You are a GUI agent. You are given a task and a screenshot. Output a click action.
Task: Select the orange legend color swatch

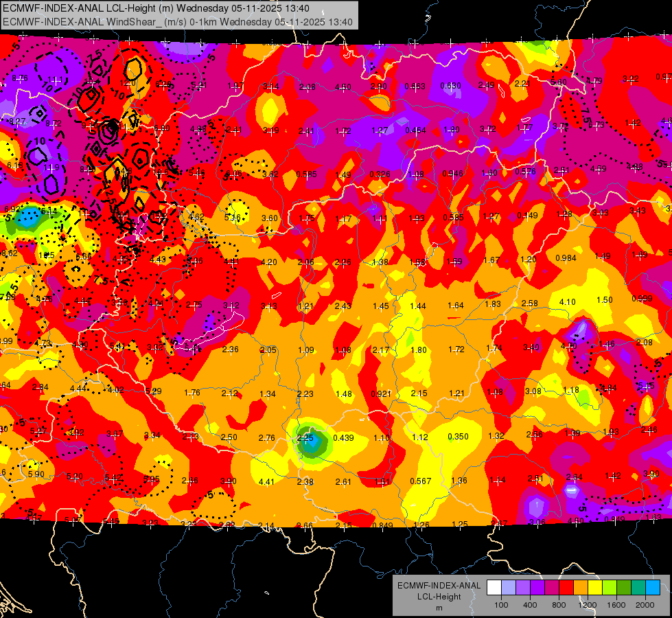pos(580,587)
